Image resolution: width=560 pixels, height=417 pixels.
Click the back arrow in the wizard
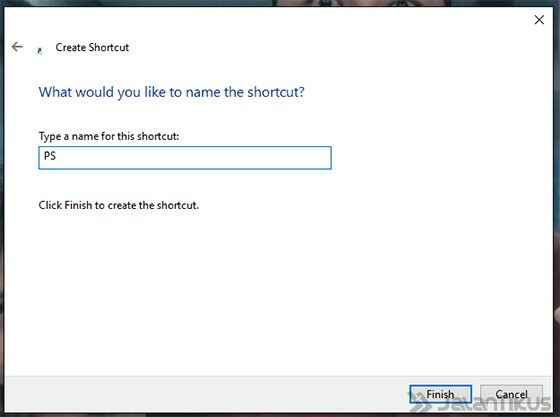coord(17,47)
